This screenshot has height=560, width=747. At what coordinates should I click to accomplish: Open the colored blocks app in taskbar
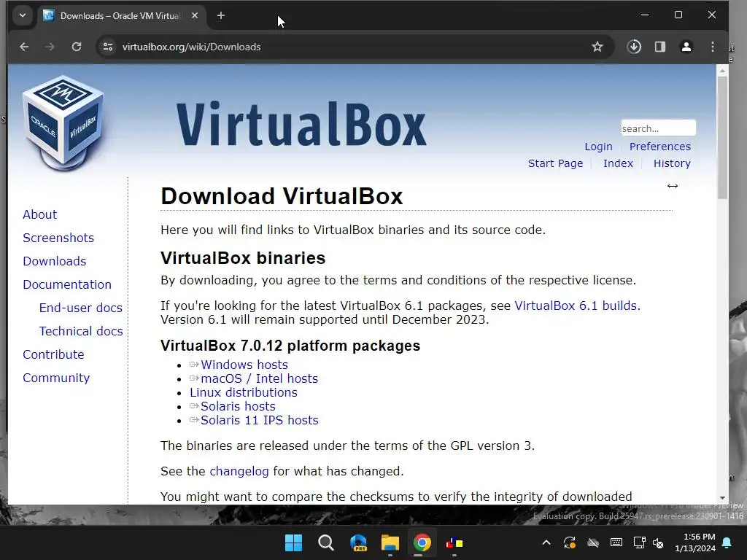[454, 542]
